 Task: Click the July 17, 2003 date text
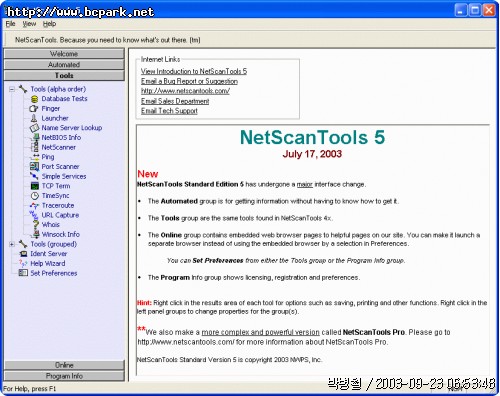tap(312, 154)
